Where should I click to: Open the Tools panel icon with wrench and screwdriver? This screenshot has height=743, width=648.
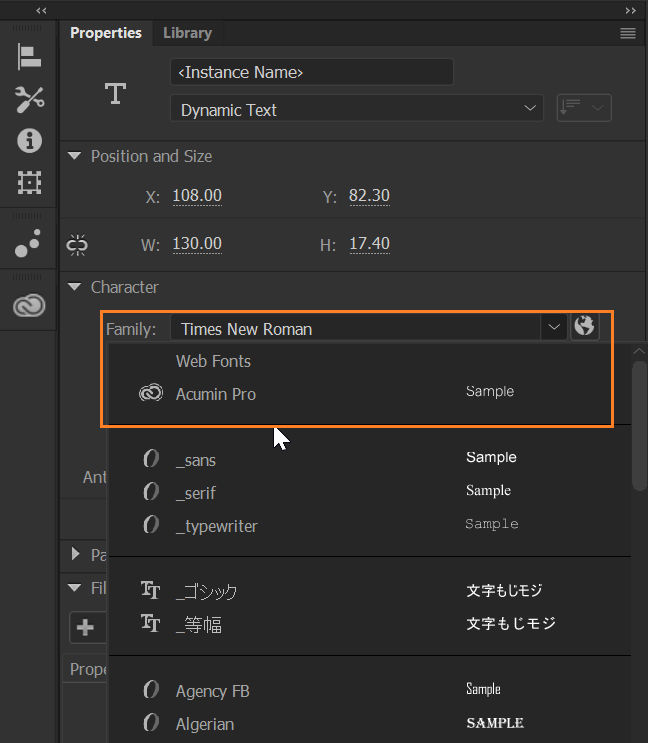[29, 100]
